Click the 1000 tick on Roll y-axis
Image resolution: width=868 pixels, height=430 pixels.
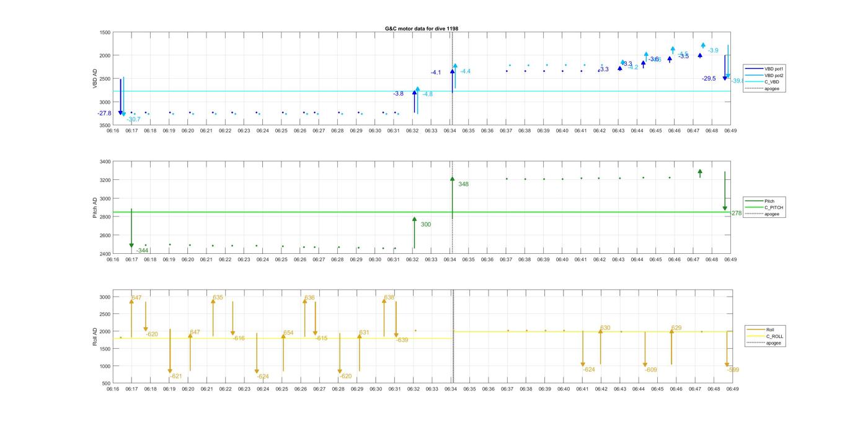point(104,366)
